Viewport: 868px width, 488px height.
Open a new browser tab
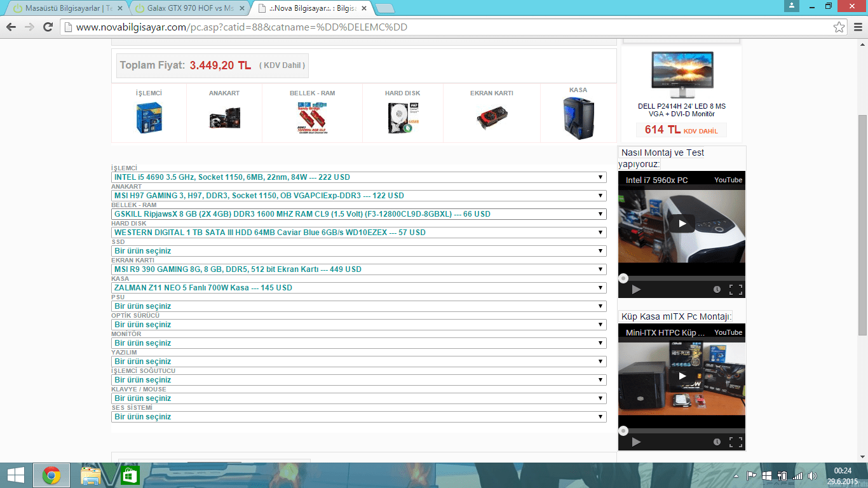pos(384,9)
